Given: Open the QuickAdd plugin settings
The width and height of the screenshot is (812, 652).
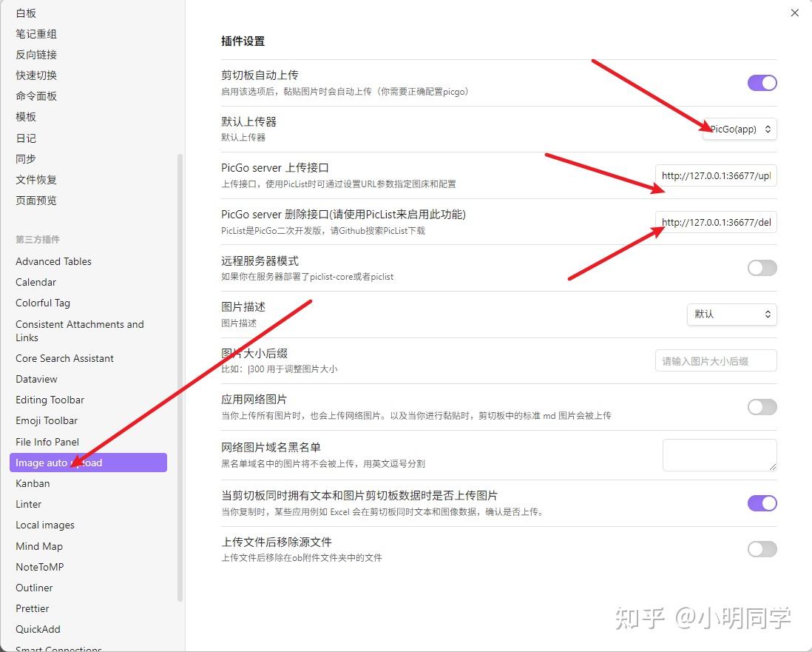Looking at the screenshot, I should click(x=37, y=629).
